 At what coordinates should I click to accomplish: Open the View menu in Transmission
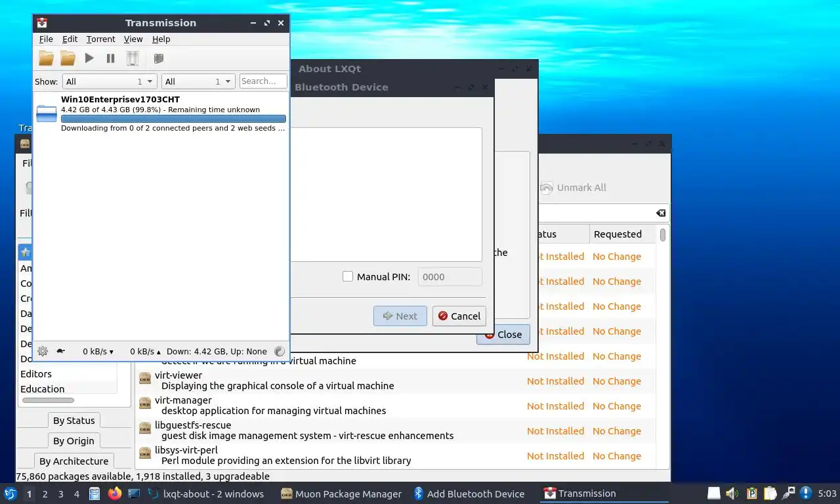coord(133,39)
